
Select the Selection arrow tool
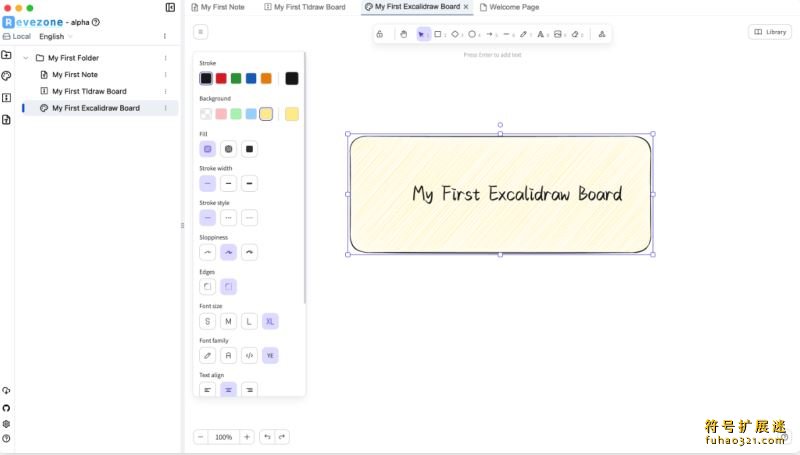point(421,34)
